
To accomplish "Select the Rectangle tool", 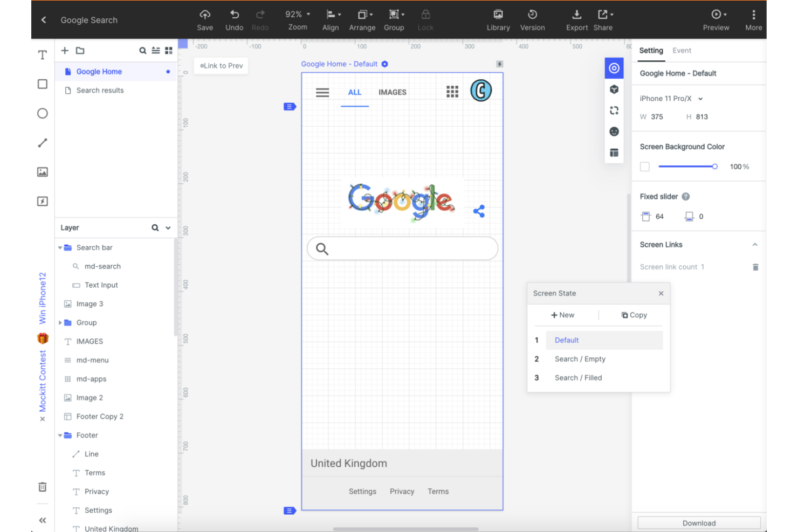I will 43,84.
